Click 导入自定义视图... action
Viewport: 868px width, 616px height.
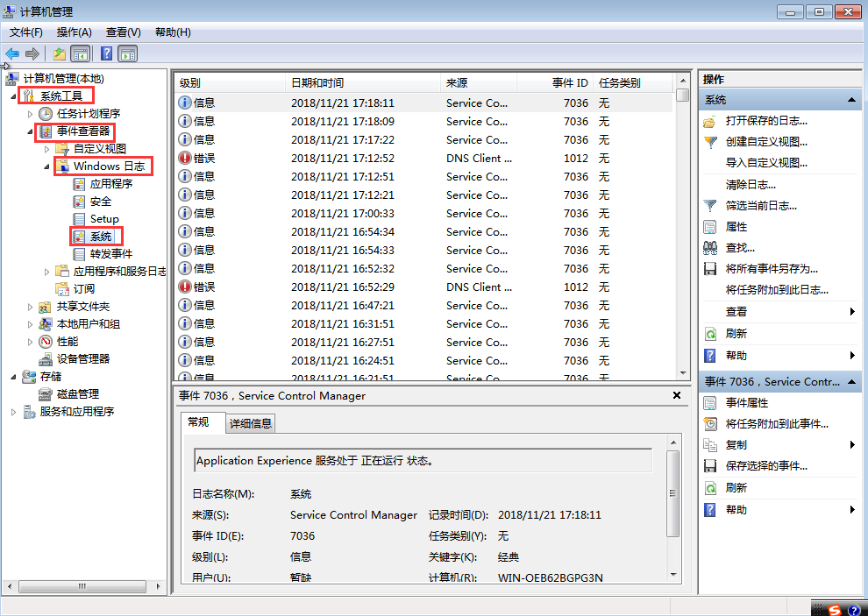coord(766,163)
